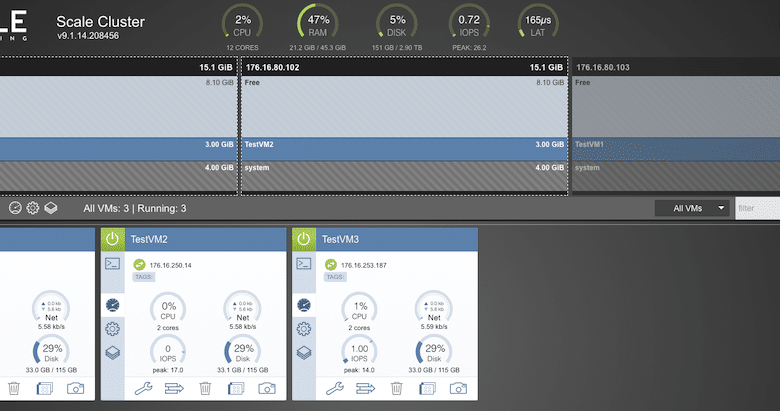
Task: Click TestVM2 memory bar on node 176.16.80.102
Action: pos(404,149)
